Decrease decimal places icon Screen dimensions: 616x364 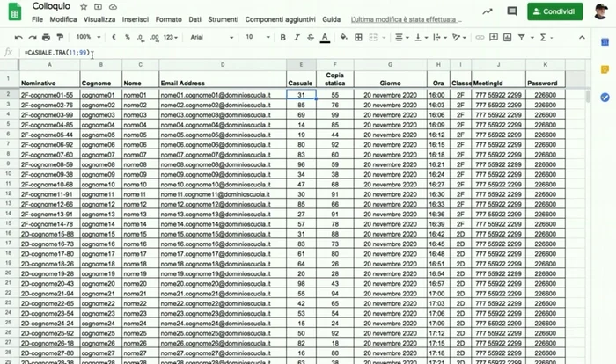(x=140, y=37)
